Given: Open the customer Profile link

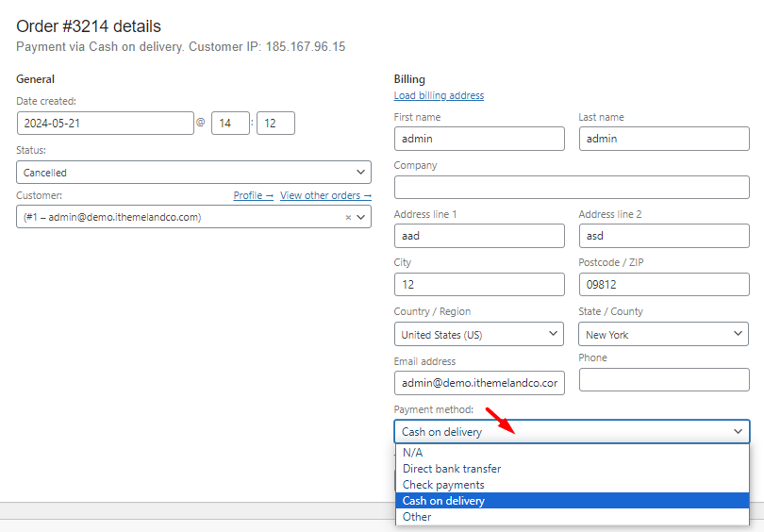Looking at the screenshot, I should pos(254,195).
